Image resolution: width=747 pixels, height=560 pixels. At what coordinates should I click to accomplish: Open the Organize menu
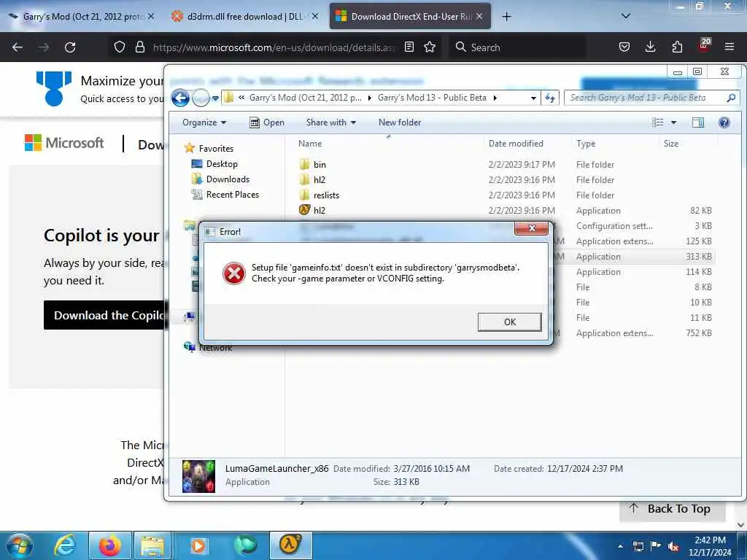204,122
